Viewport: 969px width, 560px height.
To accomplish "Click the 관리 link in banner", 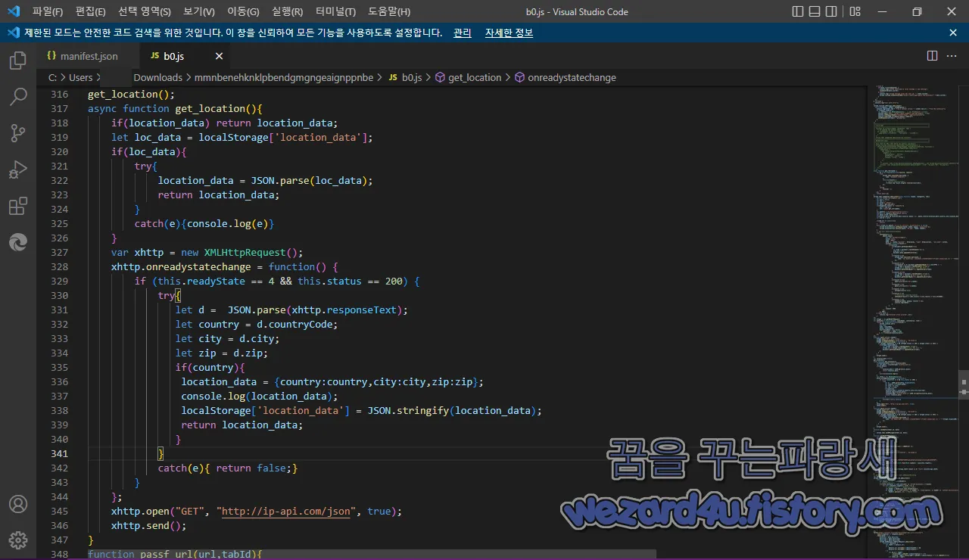I will tap(462, 33).
